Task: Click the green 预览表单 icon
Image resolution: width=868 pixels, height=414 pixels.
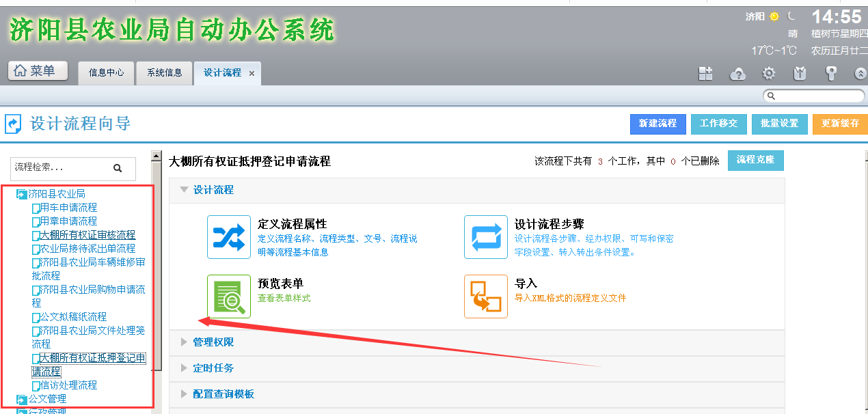Action: (x=229, y=296)
